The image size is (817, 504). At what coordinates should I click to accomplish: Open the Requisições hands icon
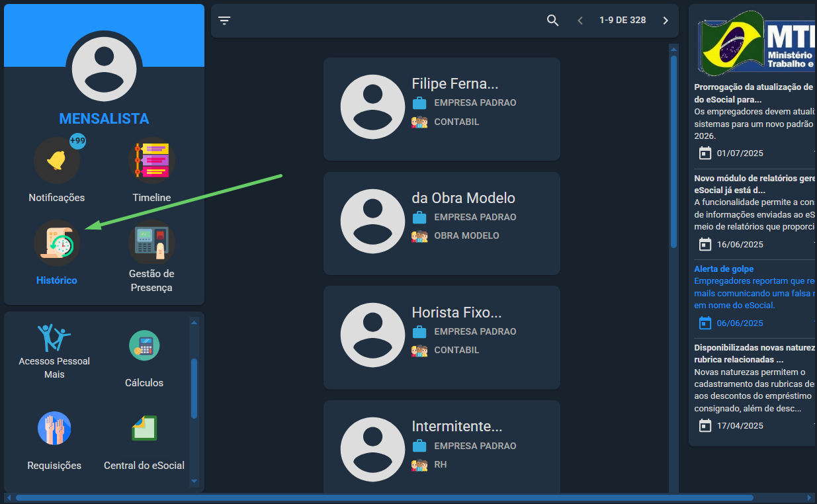[x=54, y=428]
